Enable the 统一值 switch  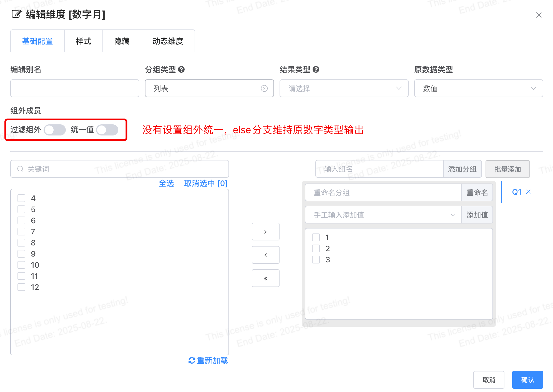[107, 130]
